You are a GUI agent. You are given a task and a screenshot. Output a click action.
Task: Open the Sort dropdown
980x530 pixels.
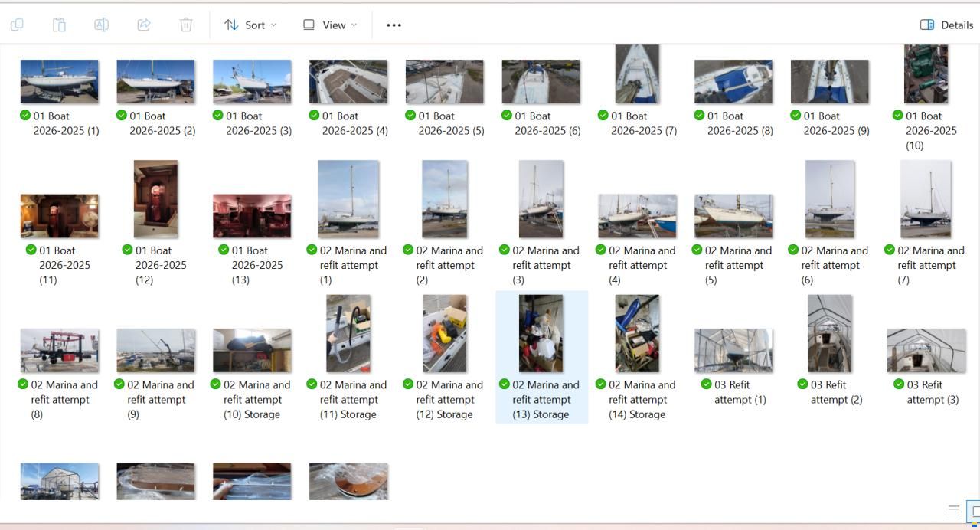250,25
